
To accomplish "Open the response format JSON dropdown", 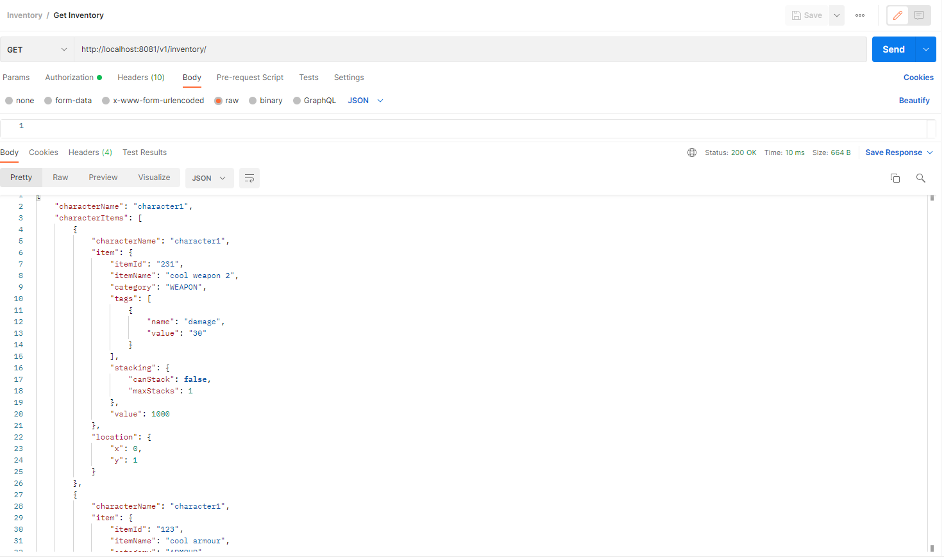I will tap(208, 178).
